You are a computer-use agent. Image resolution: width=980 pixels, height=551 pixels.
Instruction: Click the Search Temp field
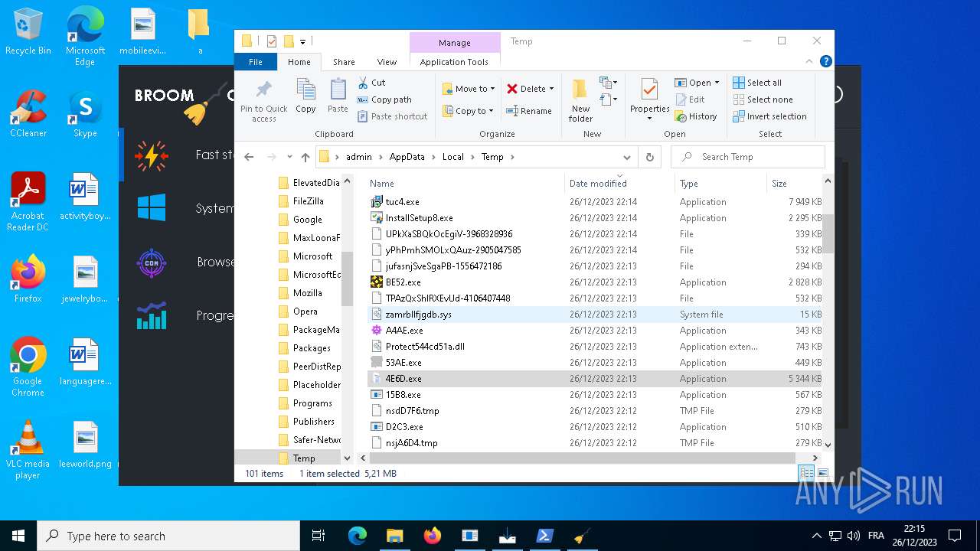pyautogui.click(x=748, y=157)
